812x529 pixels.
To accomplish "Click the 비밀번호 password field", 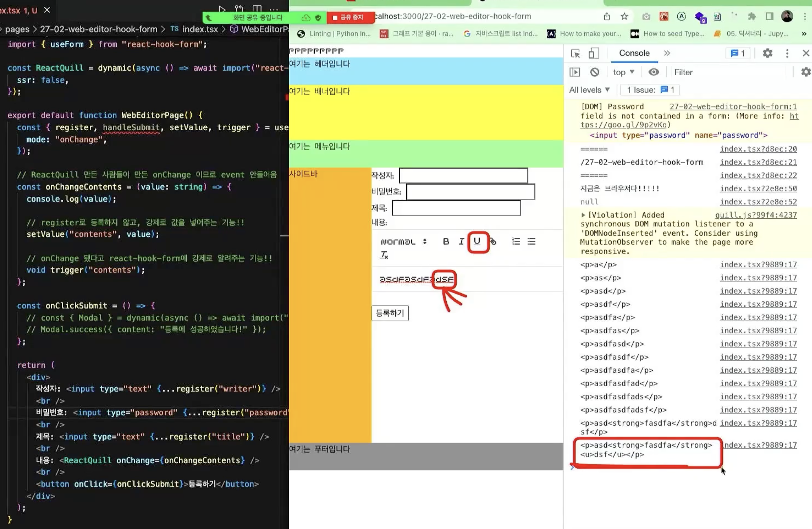I will point(470,192).
